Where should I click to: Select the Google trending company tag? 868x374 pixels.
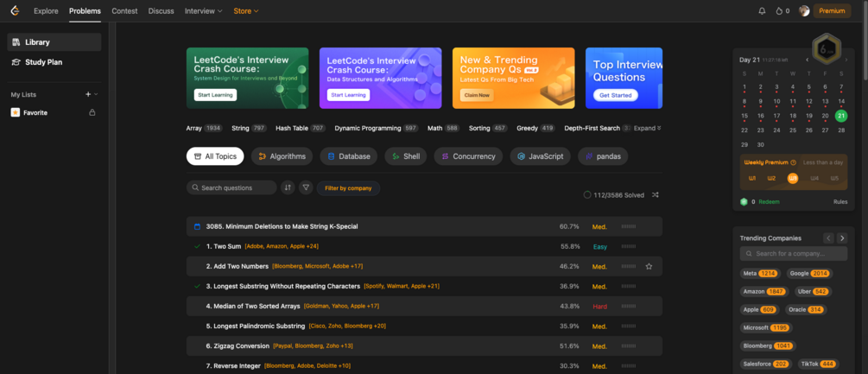tap(808, 273)
